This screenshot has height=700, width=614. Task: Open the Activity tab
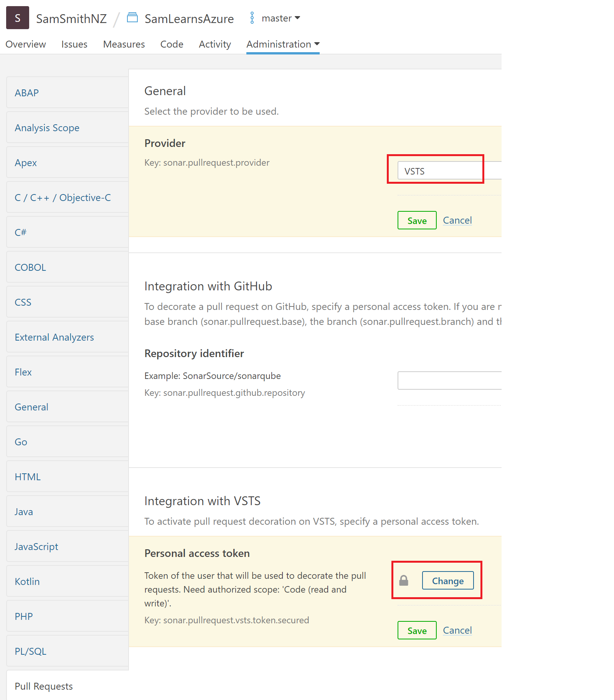pyautogui.click(x=215, y=44)
